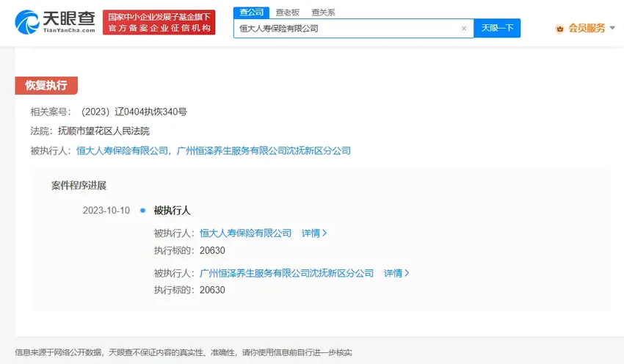View 详情 for 恒大人寿保险有限公司
Image resolution: width=624 pixels, height=364 pixels.
click(x=314, y=233)
